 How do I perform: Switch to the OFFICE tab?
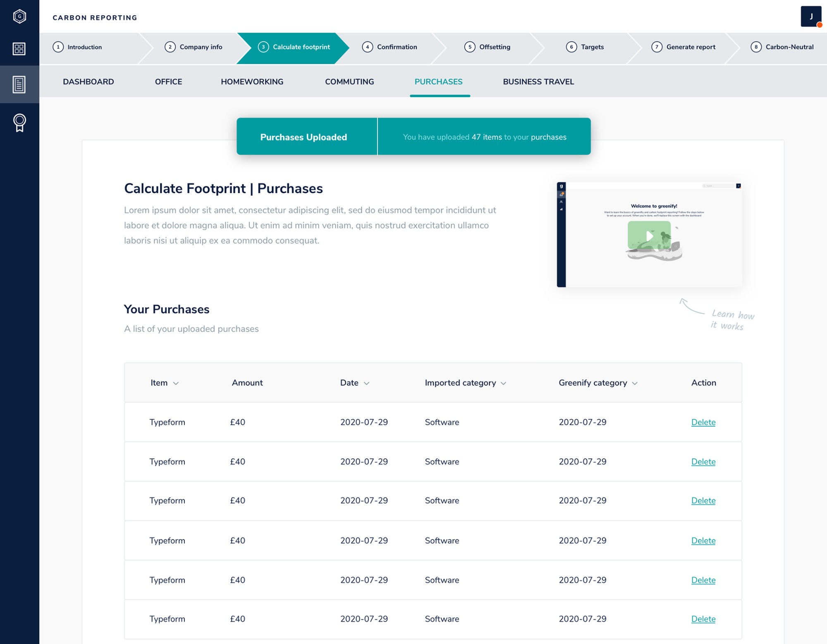[168, 82]
